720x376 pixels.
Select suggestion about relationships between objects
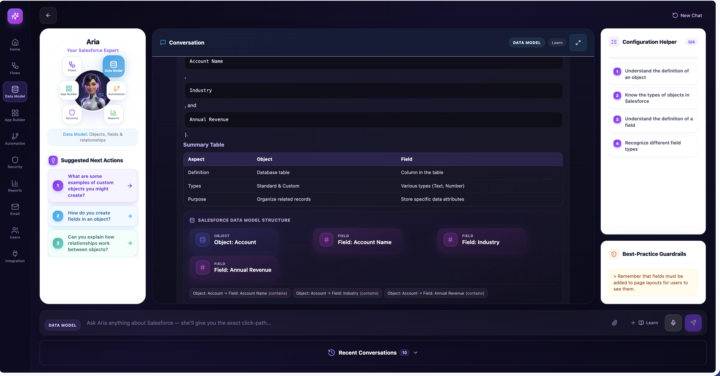93,243
